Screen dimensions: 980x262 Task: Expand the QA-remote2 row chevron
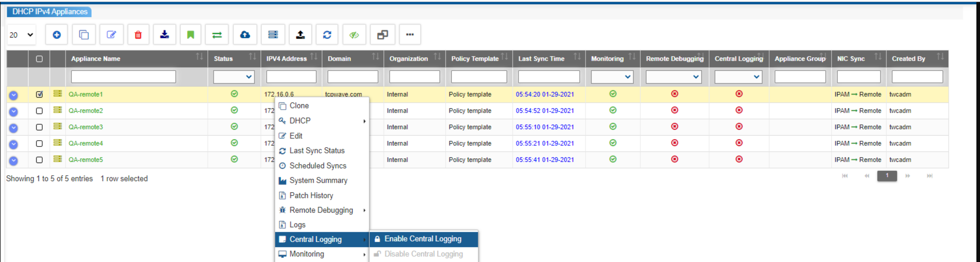13,112
